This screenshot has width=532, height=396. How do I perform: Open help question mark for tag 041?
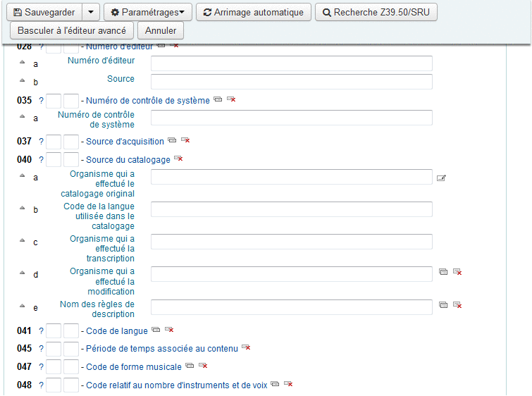(41, 331)
